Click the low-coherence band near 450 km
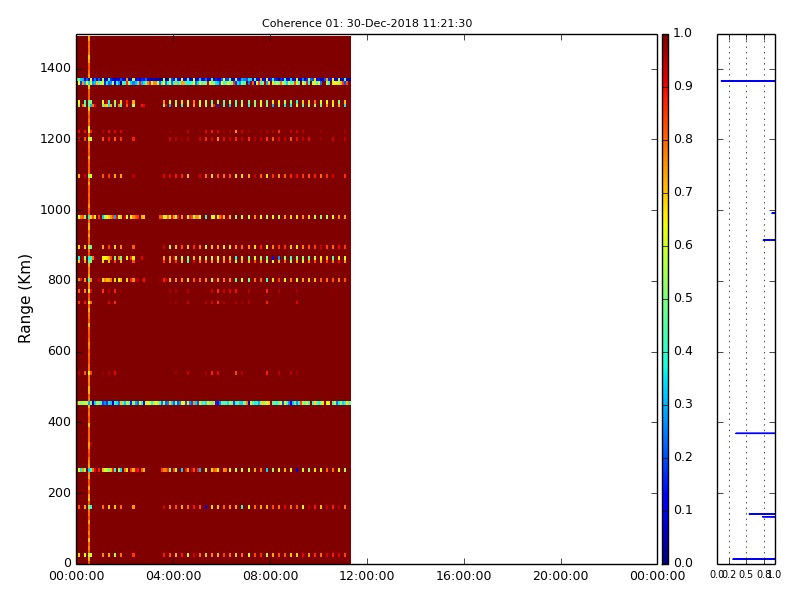Viewport: 800px width, 600px height. [x=213, y=403]
